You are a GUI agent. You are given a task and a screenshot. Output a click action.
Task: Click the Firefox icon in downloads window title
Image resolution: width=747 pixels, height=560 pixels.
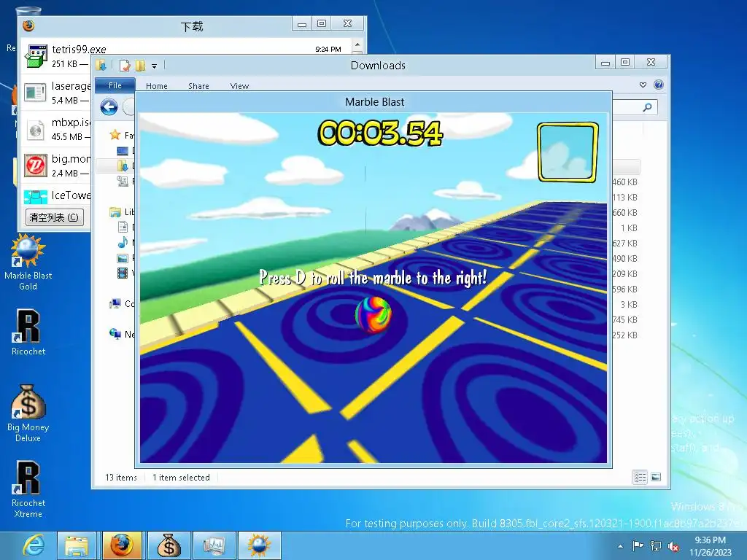pyautogui.click(x=28, y=26)
